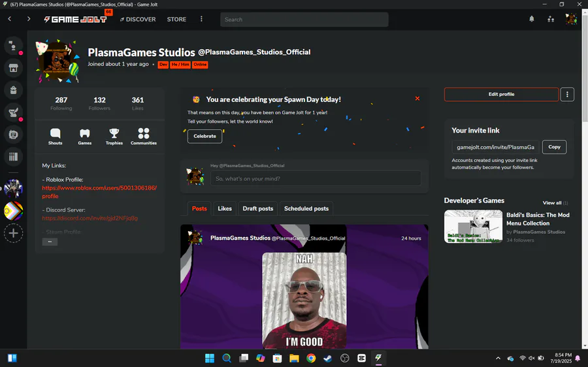Open the sidebar backpack icon

tap(14, 90)
